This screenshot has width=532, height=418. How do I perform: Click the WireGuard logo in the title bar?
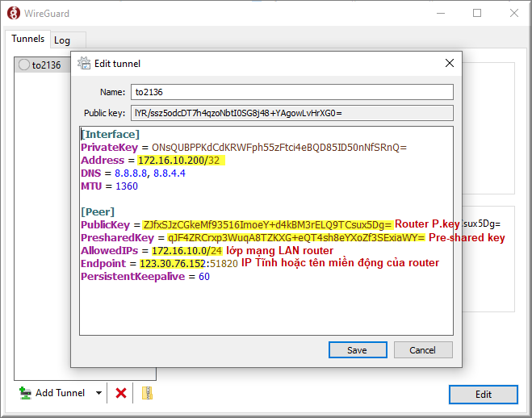point(14,13)
